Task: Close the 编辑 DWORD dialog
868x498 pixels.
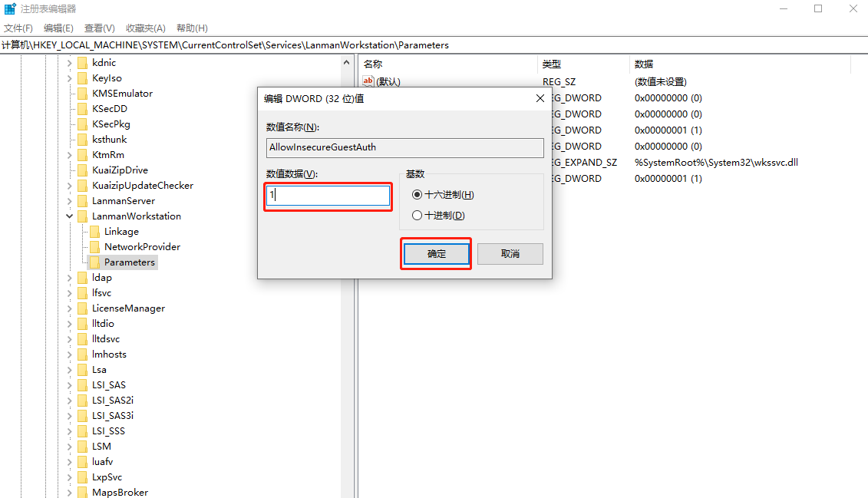Action: (540, 98)
